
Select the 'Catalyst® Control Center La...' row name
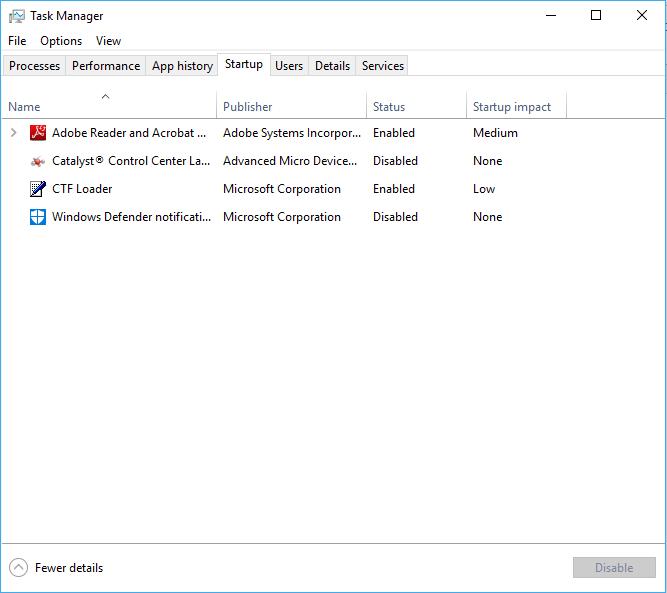click(131, 161)
